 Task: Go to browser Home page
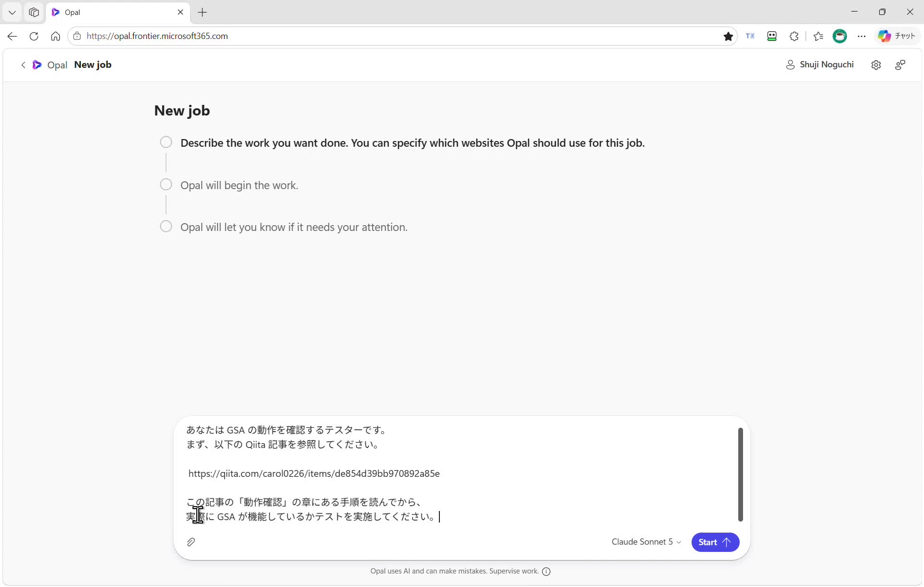tap(55, 36)
